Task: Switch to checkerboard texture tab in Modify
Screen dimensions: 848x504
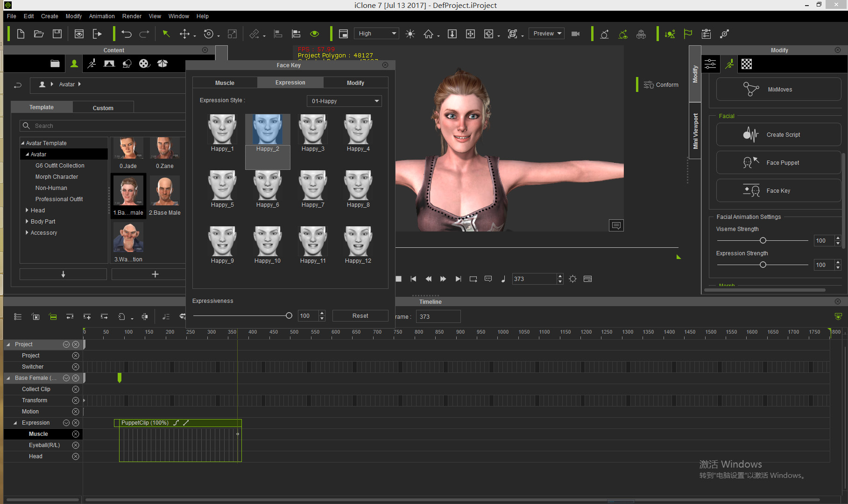Action: [747, 64]
